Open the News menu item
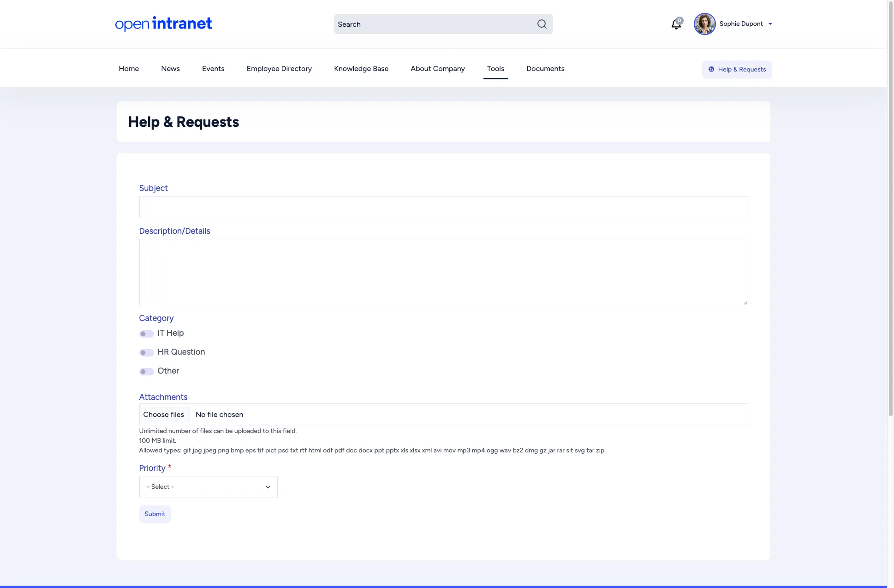This screenshot has width=894, height=588. [170, 69]
